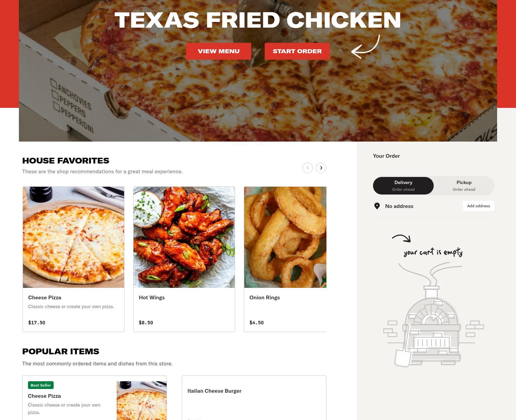Screen dimensions: 516x420
Task: Select the Italian Cheese Burger popular item
Action: click(254, 398)
